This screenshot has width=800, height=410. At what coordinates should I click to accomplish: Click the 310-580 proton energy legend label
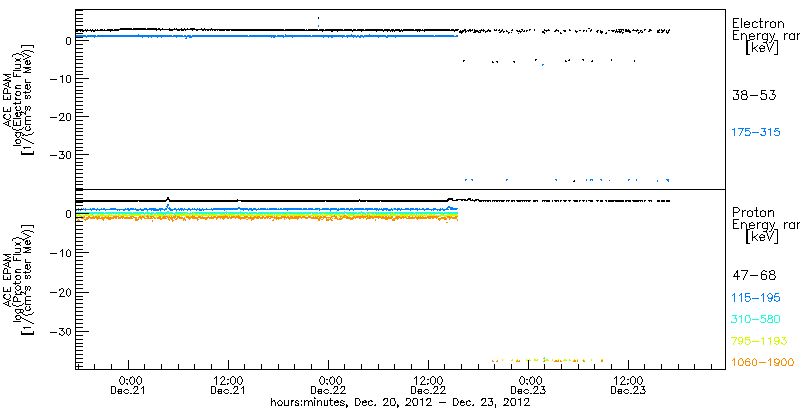point(756,320)
